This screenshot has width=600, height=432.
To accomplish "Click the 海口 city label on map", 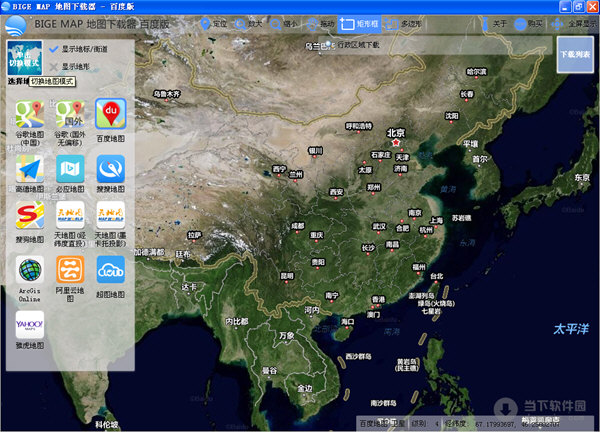I will 347,322.
